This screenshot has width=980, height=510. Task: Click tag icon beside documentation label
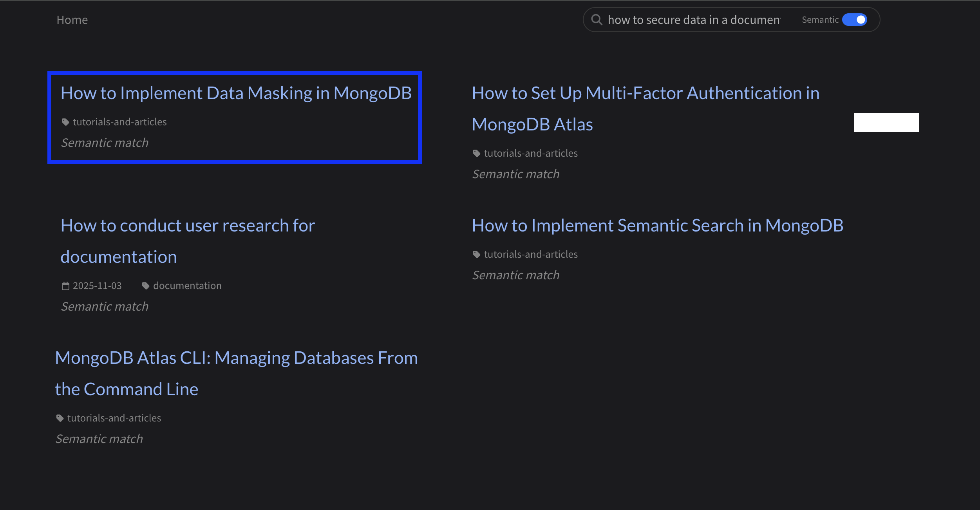[146, 286]
